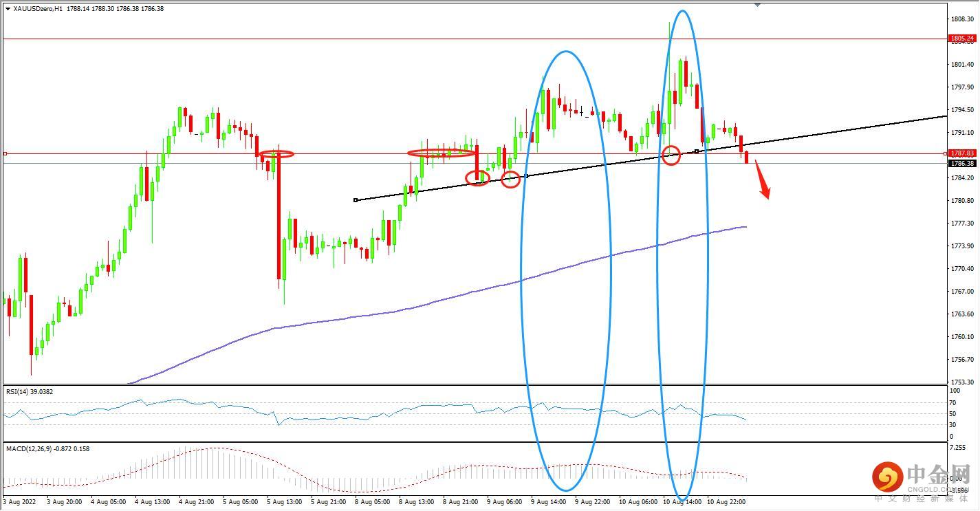
Task: Click price scale value 1767.00
Action: point(961,292)
